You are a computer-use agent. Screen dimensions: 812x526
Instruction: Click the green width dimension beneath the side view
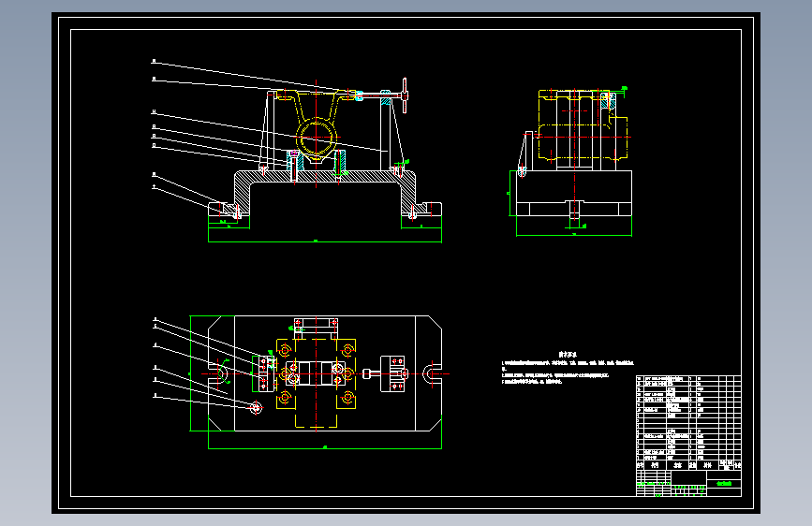coord(574,235)
